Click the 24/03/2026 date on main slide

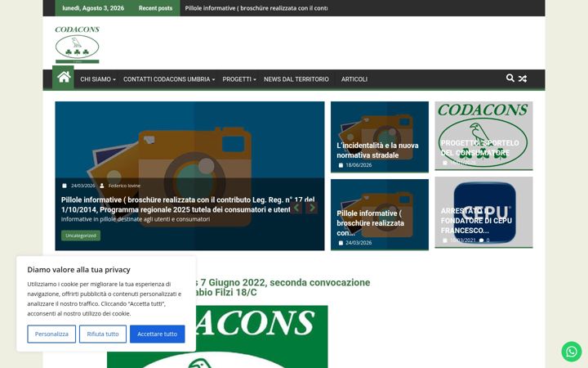click(82, 186)
